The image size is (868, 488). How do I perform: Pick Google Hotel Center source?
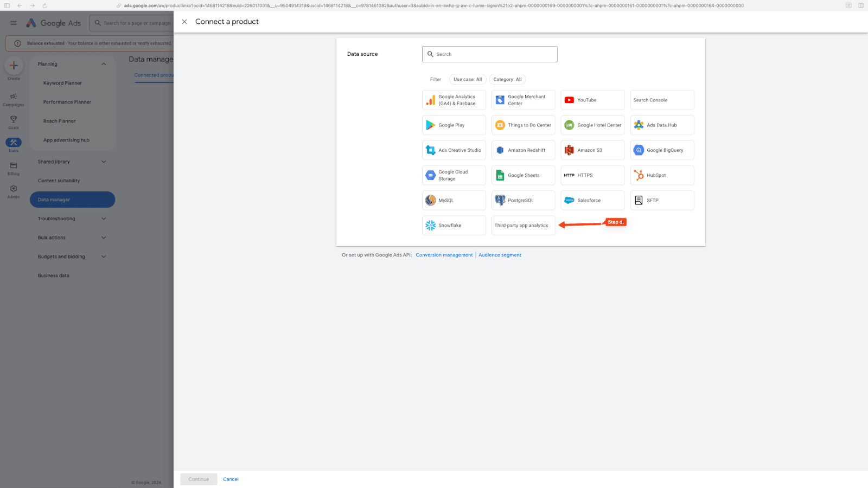point(593,125)
